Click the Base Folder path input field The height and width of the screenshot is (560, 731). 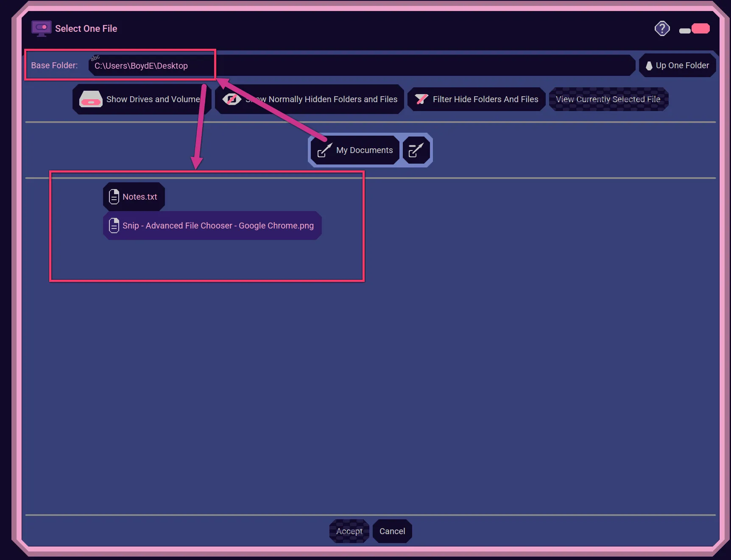click(x=362, y=65)
